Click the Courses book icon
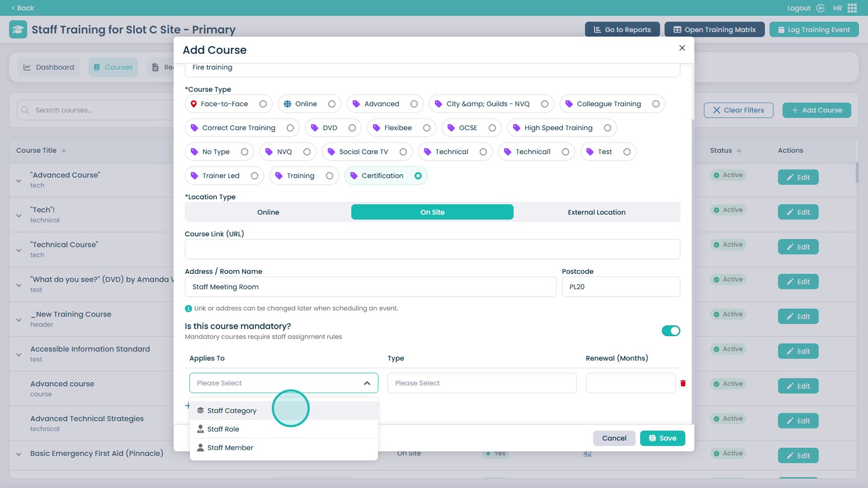This screenshot has width=868, height=488. (97, 67)
